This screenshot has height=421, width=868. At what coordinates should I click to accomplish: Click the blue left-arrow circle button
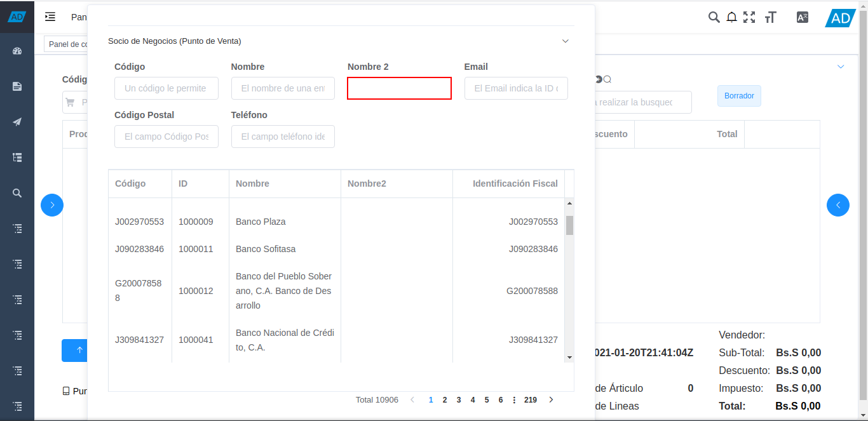pos(838,205)
